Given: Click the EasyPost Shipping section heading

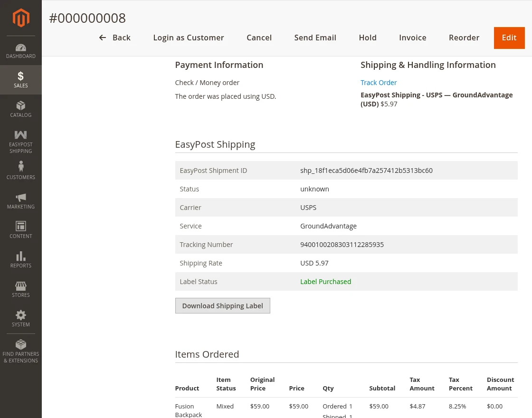Looking at the screenshot, I should (x=215, y=144).
